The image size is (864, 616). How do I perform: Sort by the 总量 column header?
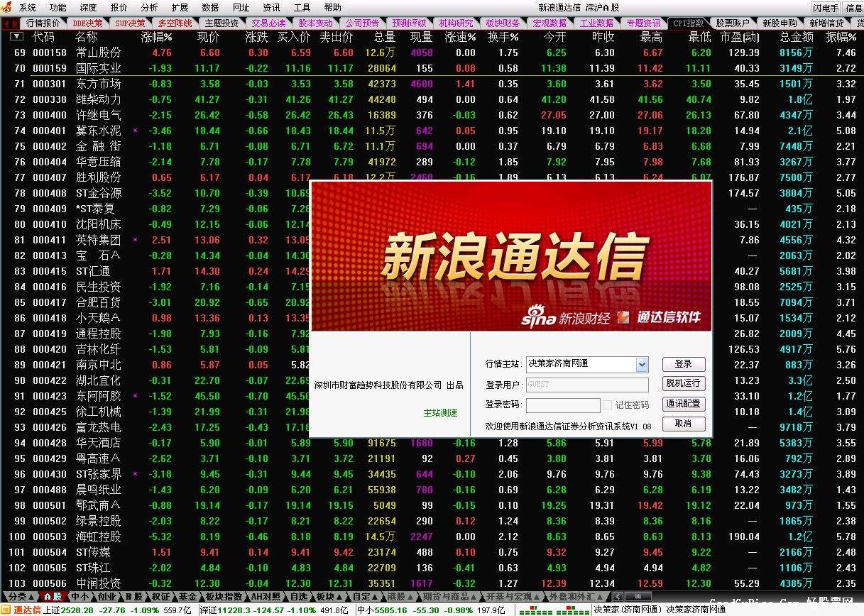click(x=384, y=37)
